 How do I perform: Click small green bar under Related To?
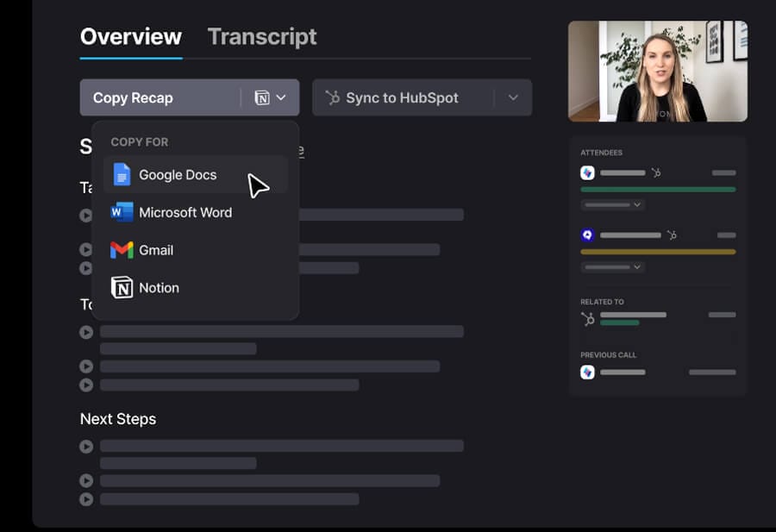620,323
